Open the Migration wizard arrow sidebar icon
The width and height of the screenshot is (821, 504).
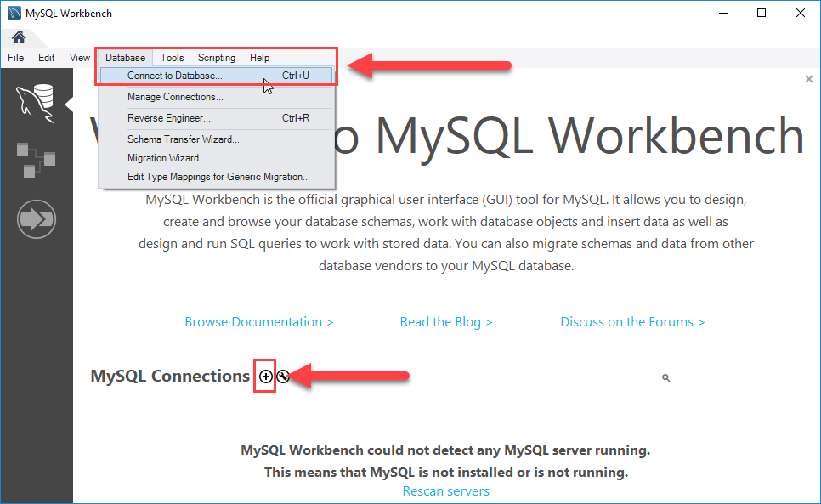pos(36,218)
